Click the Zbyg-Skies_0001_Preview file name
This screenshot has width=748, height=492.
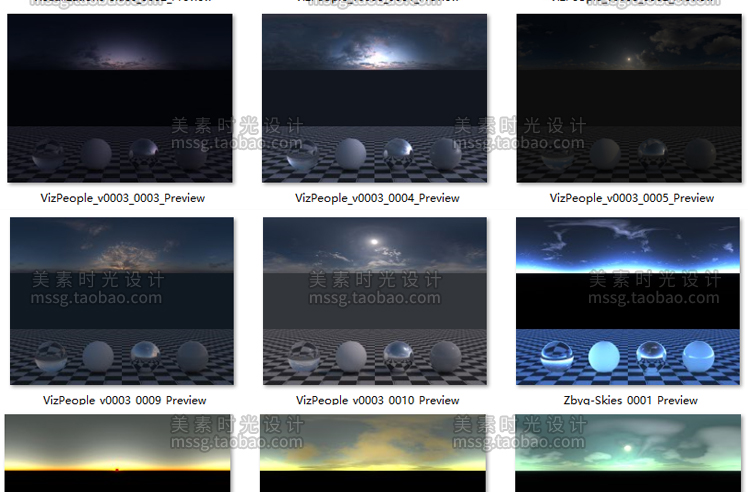(630, 400)
